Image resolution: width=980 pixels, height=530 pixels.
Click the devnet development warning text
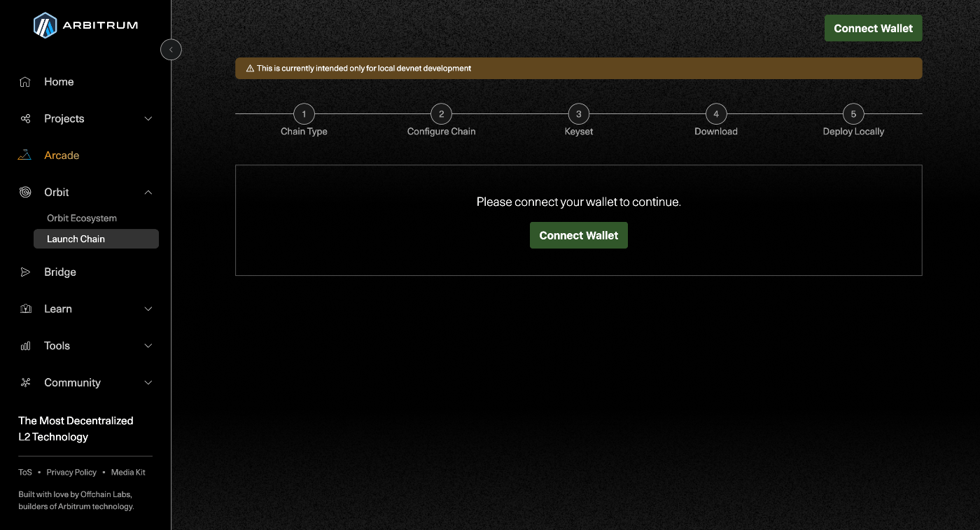coord(364,69)
